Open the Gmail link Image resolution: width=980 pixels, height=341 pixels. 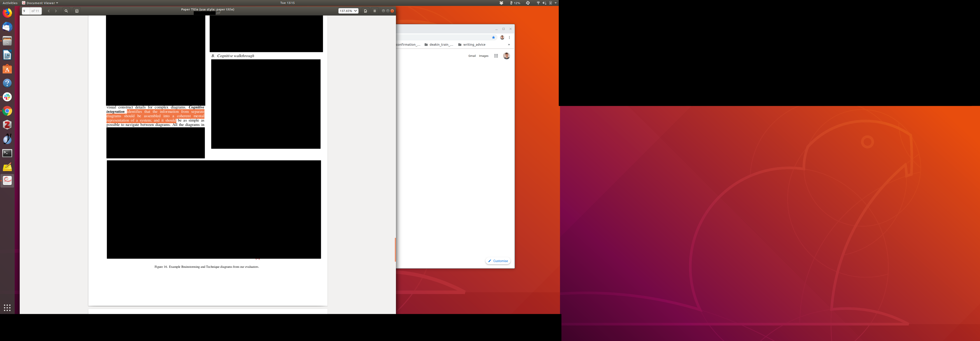pos(472,56)
